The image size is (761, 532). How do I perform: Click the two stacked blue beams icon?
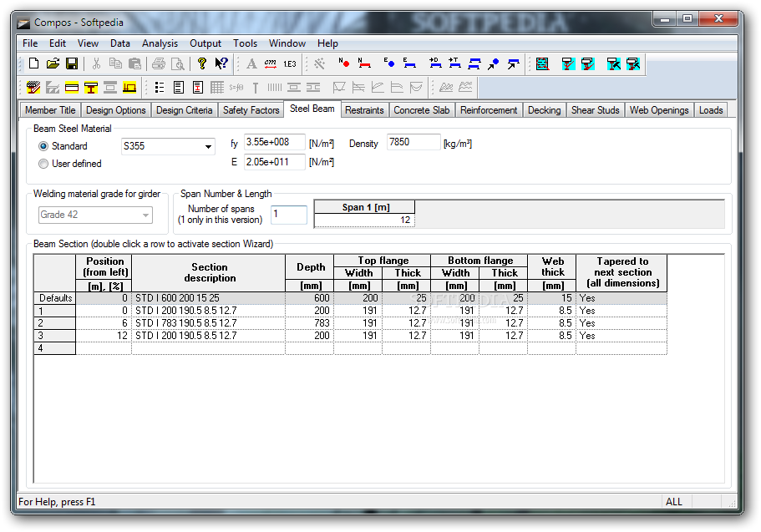click(474, 63)
